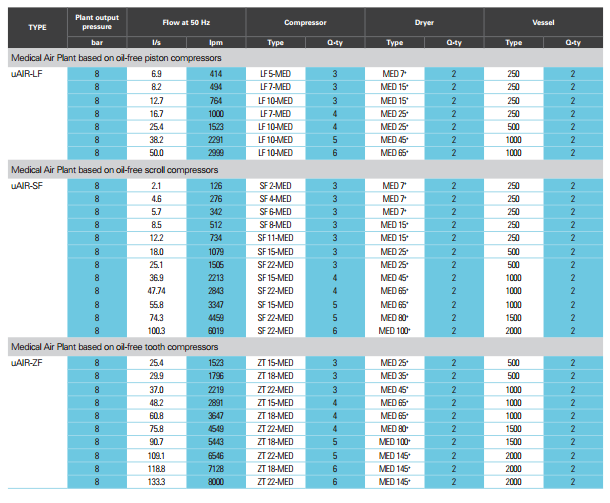The height and width of the screenshot is (503, 610).
Task: Click the 'uAIR-LF' type label
Action: [27, 74]
